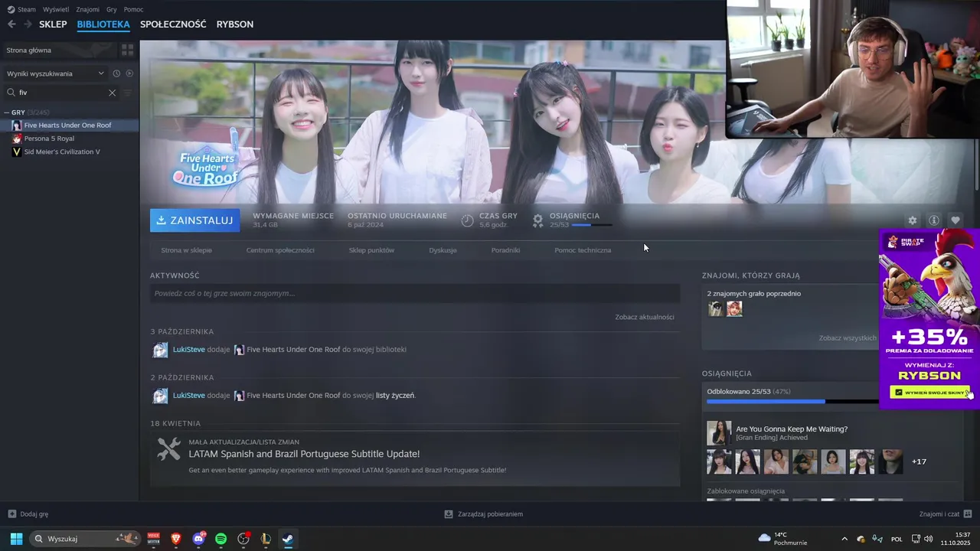Open Sklep punktów link
The width and height of the screenshot is (980, 551).
tap(371, 250)
